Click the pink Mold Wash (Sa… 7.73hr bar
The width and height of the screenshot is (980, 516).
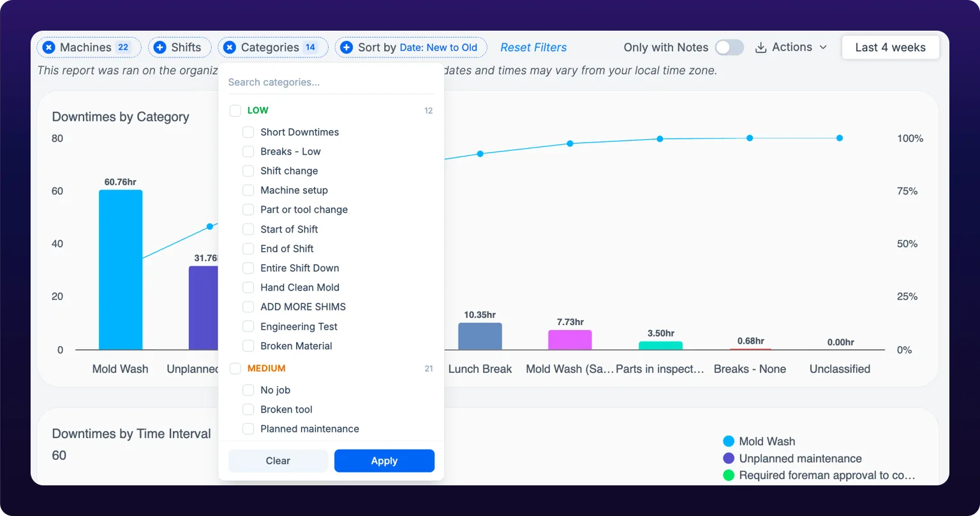(x=570, y=340)
